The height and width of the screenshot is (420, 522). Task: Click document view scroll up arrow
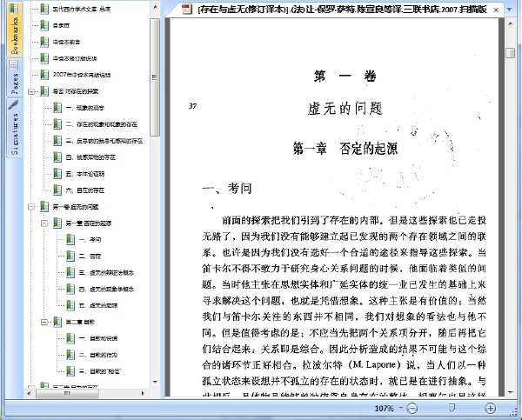coord(511,23)
